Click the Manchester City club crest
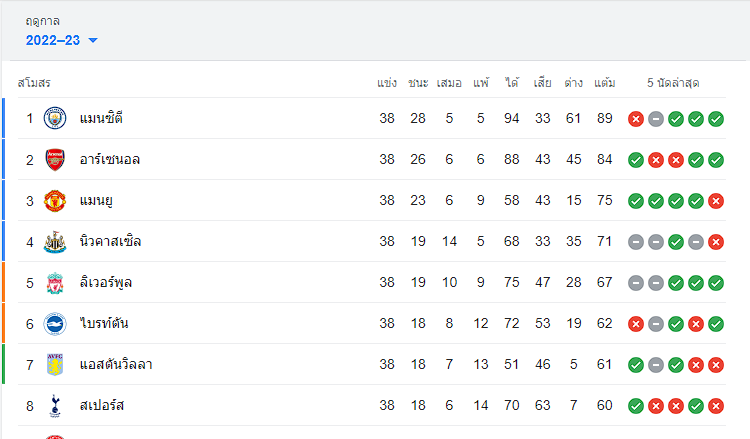 pos(55,118)
